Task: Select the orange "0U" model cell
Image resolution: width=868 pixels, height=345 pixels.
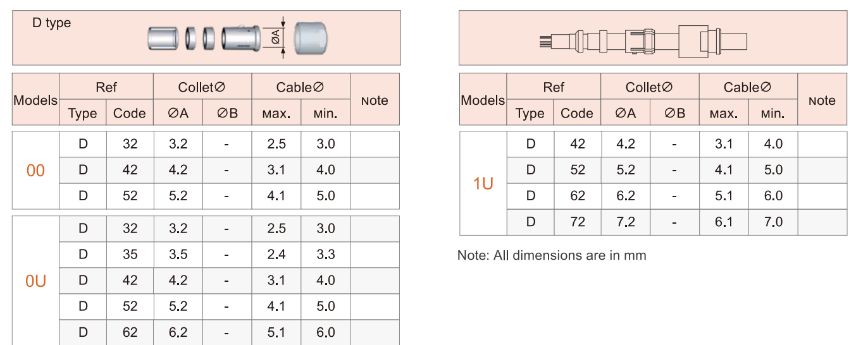Action: pyautogui.click(x=35, y=281)
